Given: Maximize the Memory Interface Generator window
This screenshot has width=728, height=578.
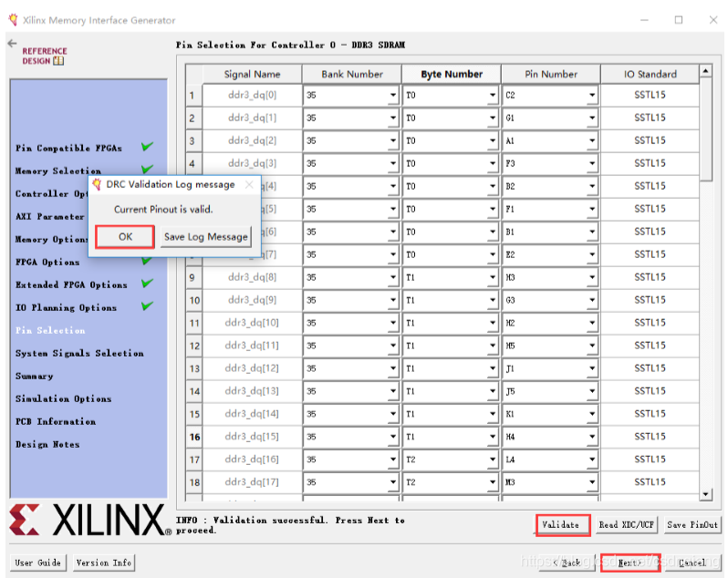Looking at the screenshot, I should 679,20.
